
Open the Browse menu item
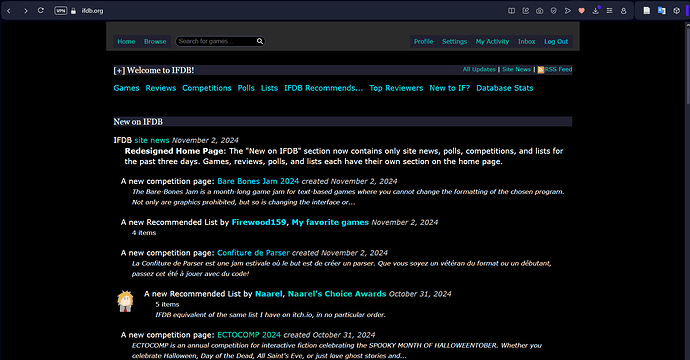[155, 41]
